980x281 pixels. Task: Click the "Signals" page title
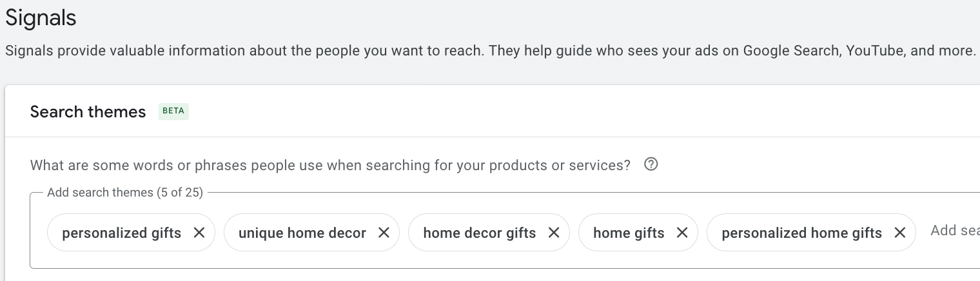pos(41,18)
